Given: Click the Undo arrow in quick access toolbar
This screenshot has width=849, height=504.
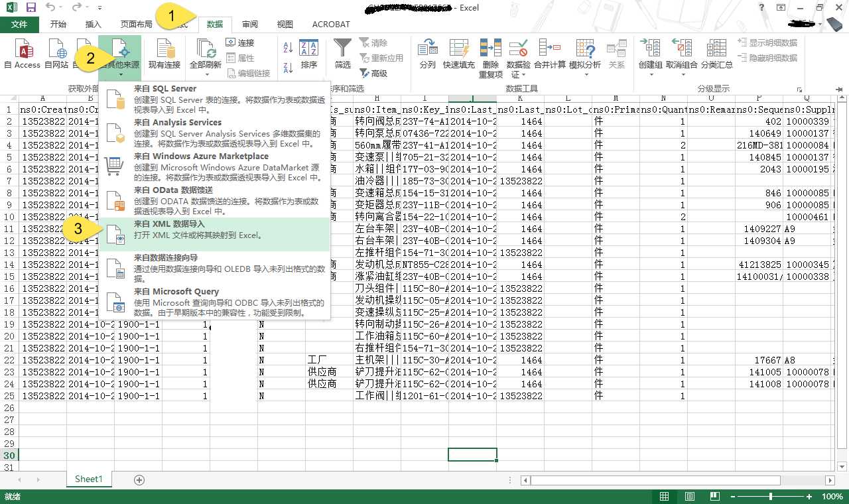Looking at the screenshot, I should (x=52, y=7).
